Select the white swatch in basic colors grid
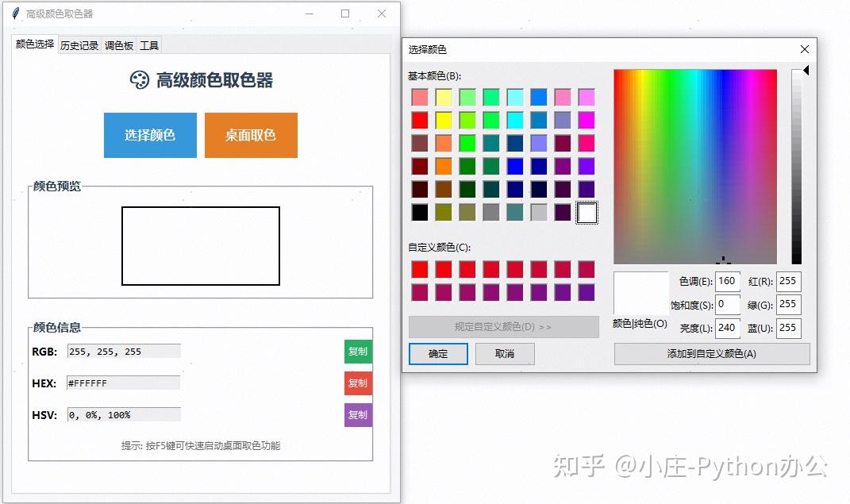Screen dimensions: 850x504 (585, 212)
